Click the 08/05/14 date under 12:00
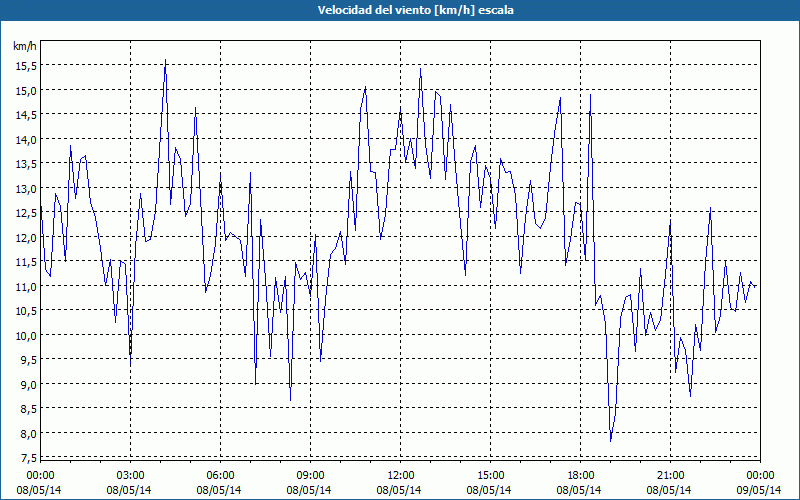The height and width of the screenshot is (500, 800). (399, 490)
